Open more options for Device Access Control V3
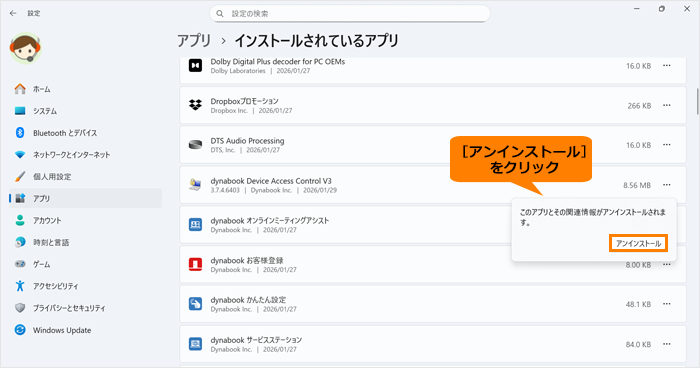The image size is (700, 368). [667, 185]
